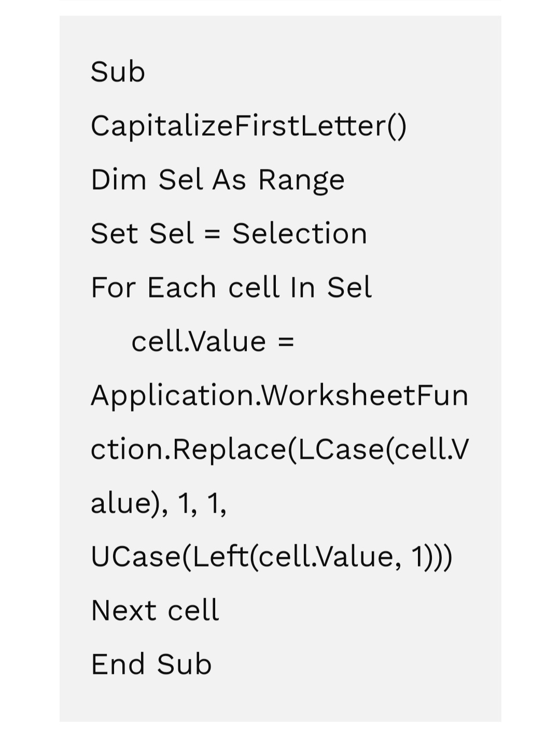Click the word 'cell' after Next
The image size is (560, 736).
193,611
